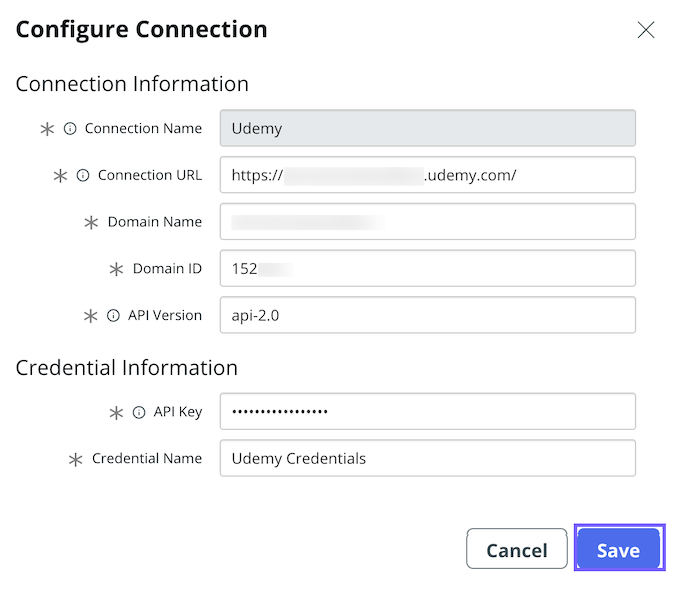Click the Domain ID input field

[x=428, y=268]
